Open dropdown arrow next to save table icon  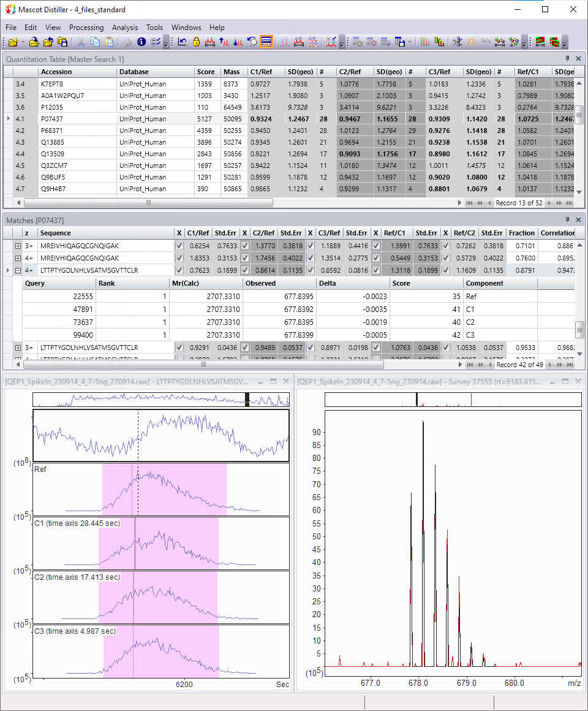(410, 42)
